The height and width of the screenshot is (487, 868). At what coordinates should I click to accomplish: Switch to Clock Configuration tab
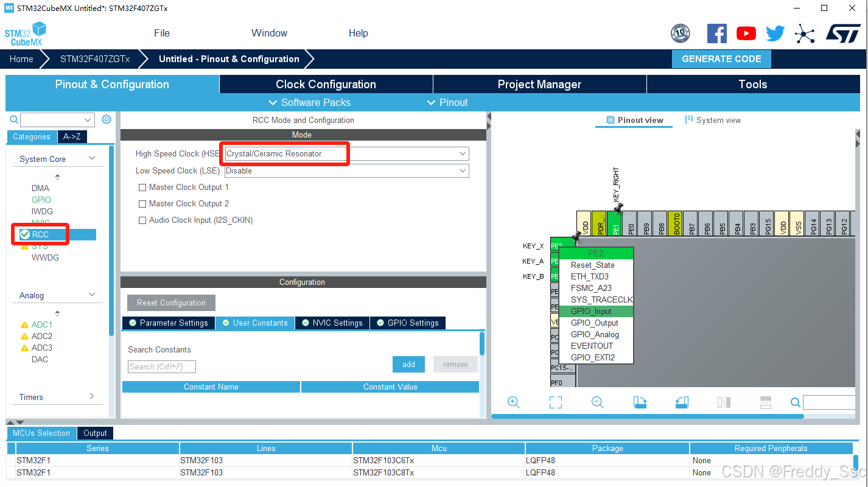pyautogui.click(x=326, y=85)
